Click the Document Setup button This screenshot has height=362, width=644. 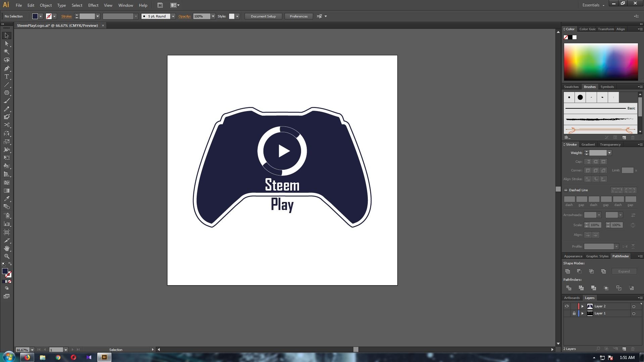click(263, 16)
